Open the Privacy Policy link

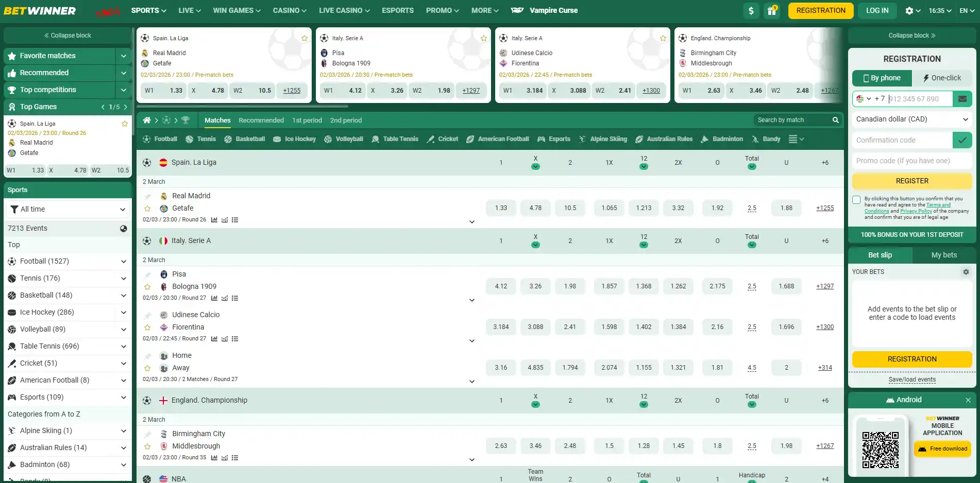click(916, 211)
